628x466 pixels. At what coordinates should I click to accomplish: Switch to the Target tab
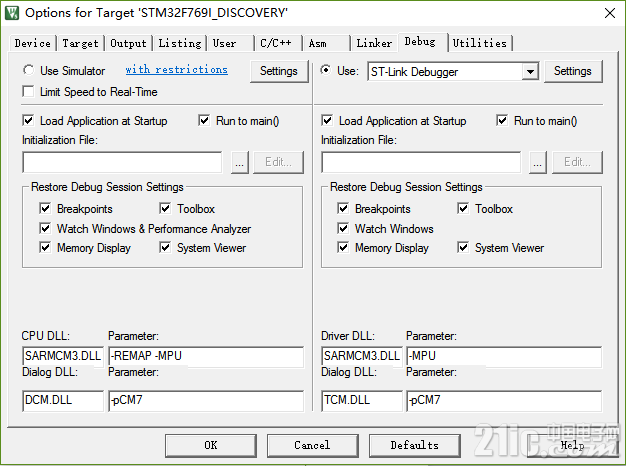(80, 43)
